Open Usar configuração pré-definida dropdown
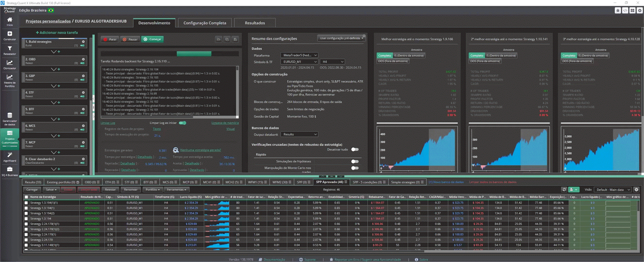 [341, 38]
